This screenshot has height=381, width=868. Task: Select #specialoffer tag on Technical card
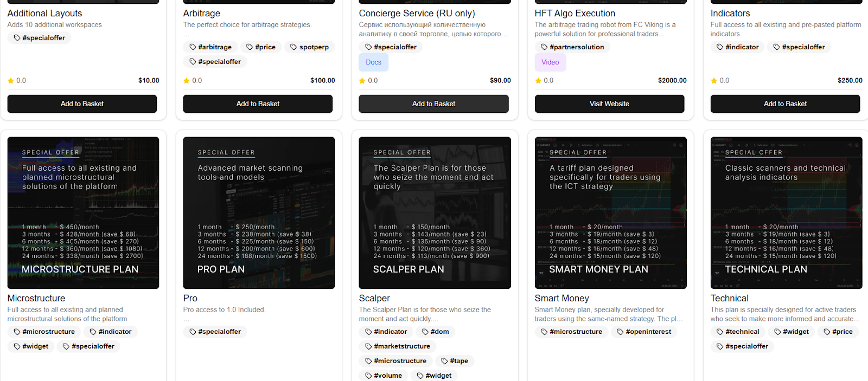click(x=742, y=346)
